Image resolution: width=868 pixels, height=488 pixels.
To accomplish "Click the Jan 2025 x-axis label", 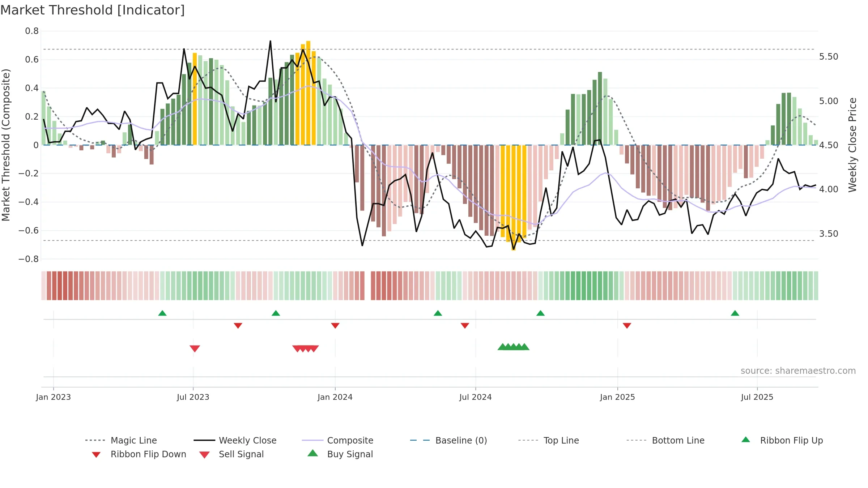I will coord(618,397).
